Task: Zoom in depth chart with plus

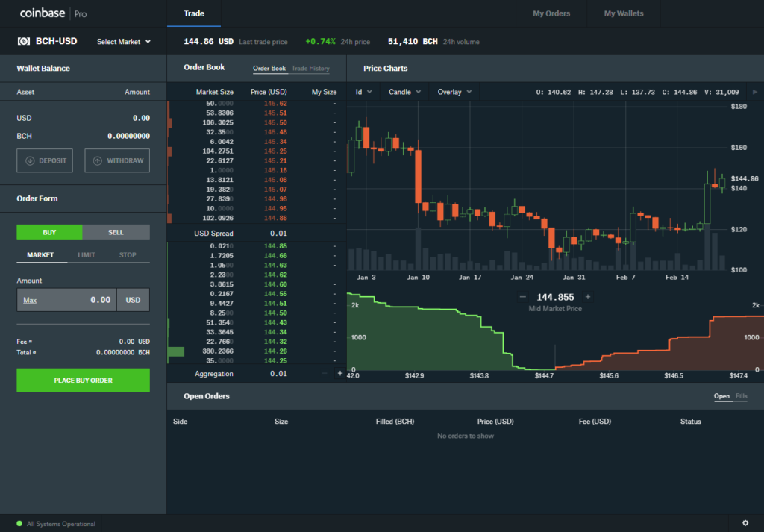Action: [x=588, y=297]
